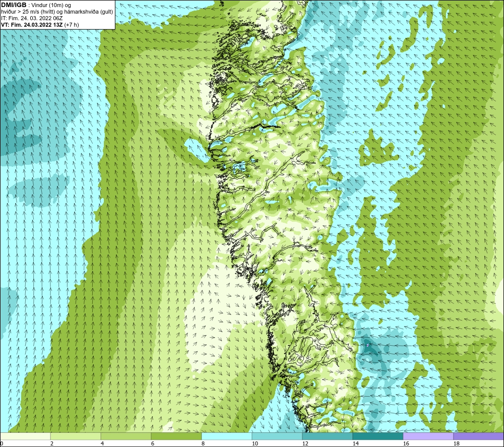Click the 'hviður > 25 m/s (hvítt)' description line
This screenshot has height=447, width=504.
click(57, 12)
